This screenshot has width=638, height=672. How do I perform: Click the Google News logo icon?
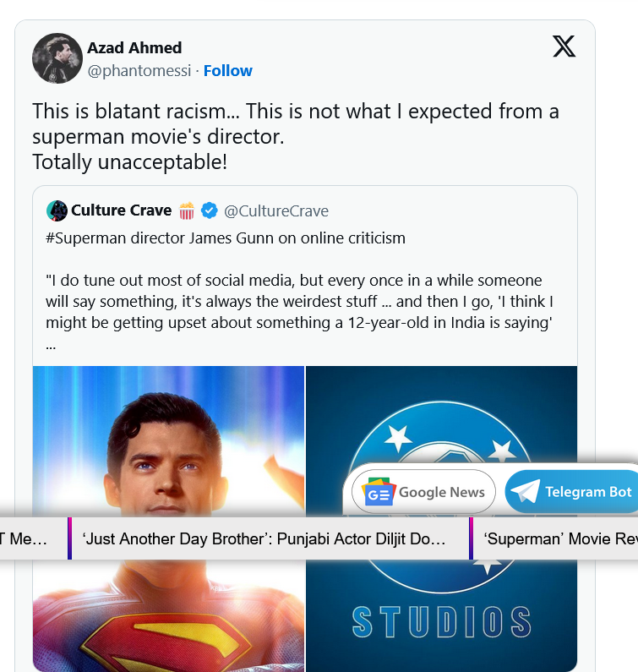pos(379,492)
